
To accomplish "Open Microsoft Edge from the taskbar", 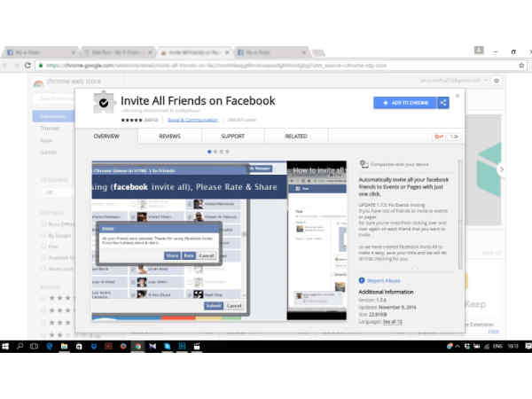I will tap(49, 346).
